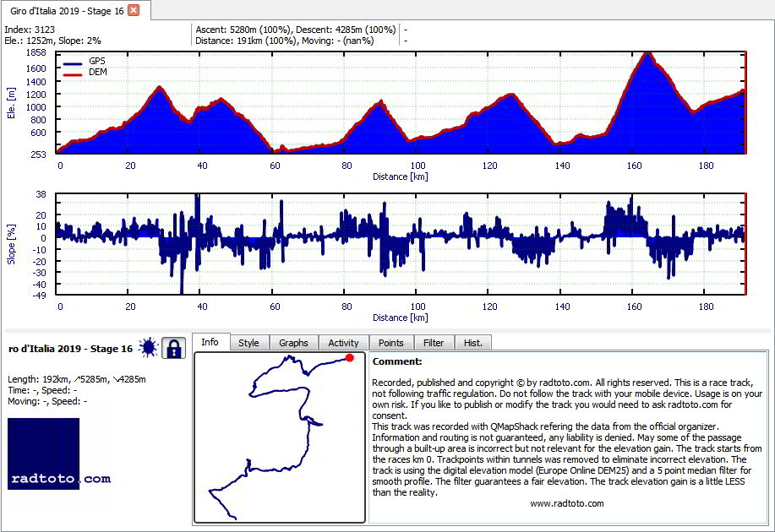Switch to the Filter tab

(x=434, y=343)
